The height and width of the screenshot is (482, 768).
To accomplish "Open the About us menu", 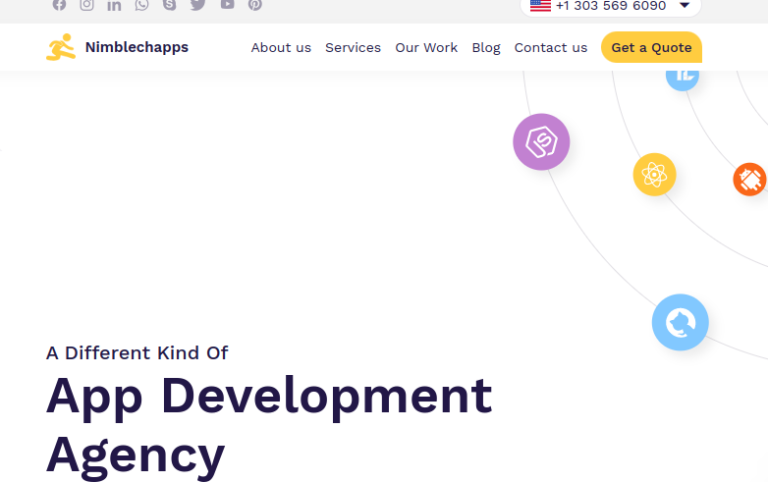I will 281,48.
